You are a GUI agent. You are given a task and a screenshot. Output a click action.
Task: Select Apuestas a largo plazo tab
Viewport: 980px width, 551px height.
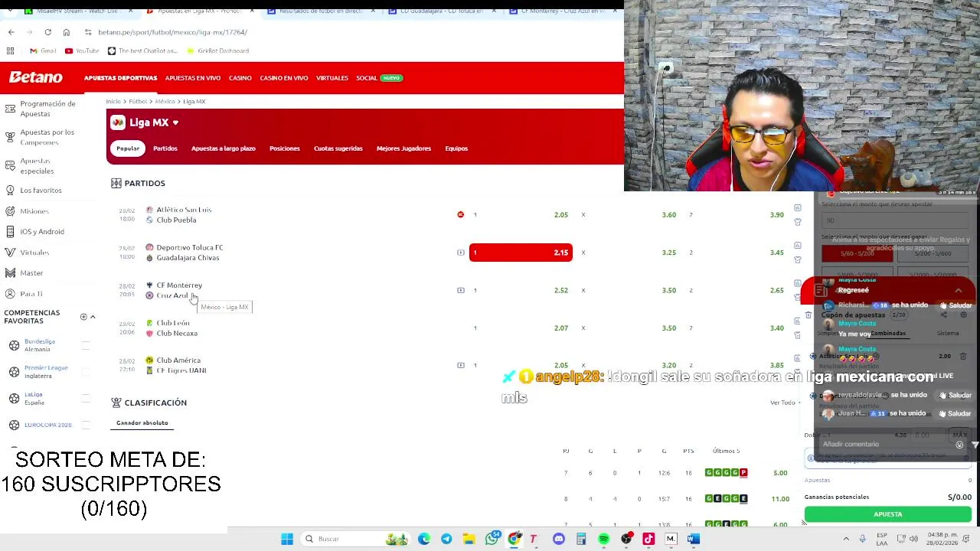click(223, 148)
